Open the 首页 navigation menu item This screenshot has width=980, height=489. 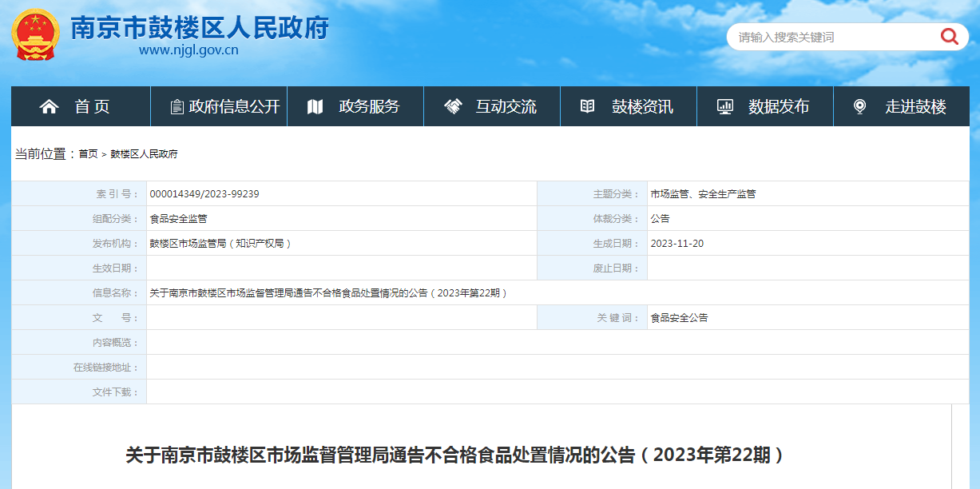pyautogui.click(x=92, y=106)
